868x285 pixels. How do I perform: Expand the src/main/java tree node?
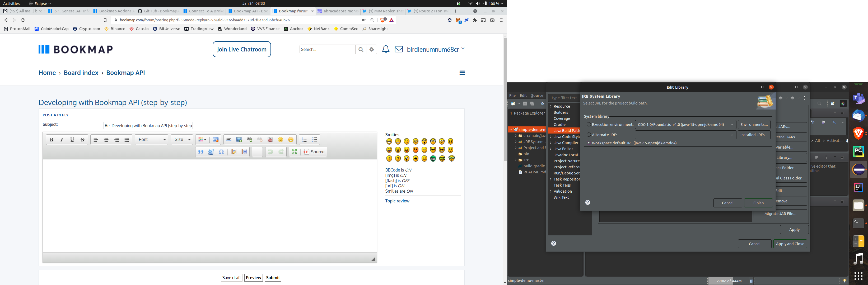point(516,136)
